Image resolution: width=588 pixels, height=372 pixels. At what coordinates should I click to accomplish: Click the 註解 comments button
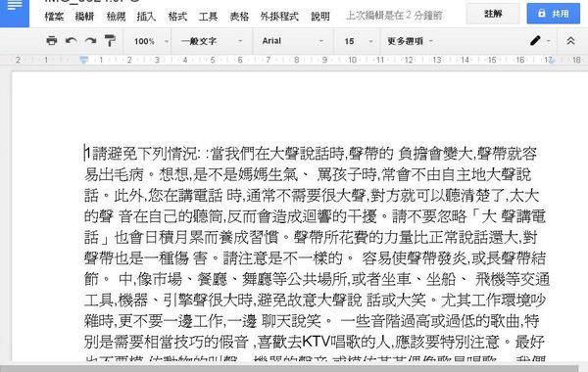[x=493, y=14]
